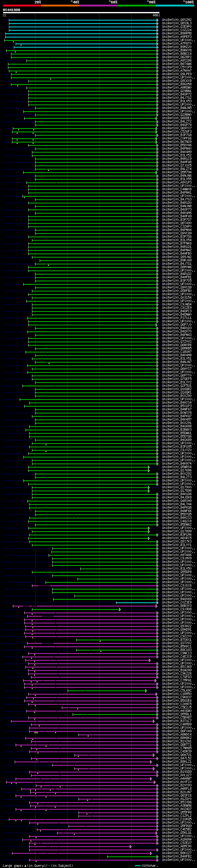This screenshot has width=197, height=868.
Task: Open hit label UniRef100_Q17899
Action: click(176, 531)
